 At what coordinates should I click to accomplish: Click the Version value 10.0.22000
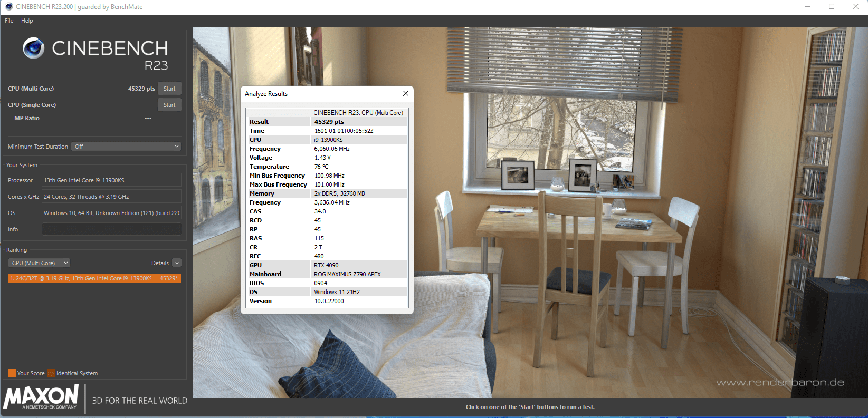pyautogui.click(x=329, y=301)
